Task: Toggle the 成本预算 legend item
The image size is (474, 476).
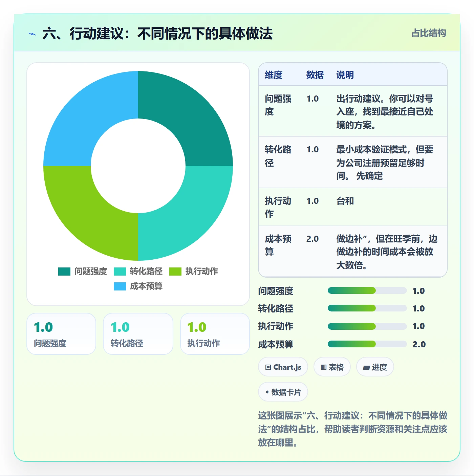Action: tap(138, 286)
